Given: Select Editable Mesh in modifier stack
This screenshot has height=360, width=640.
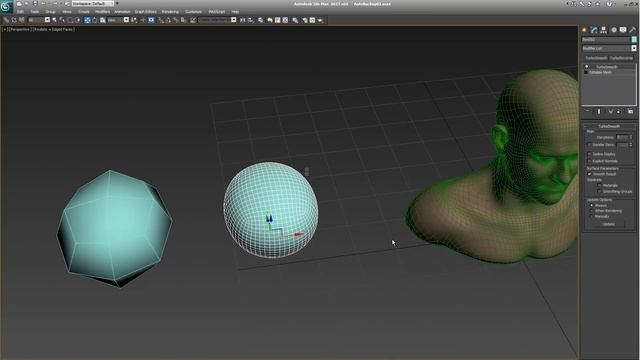Looking at the screenshot, I should coord(600,72).
